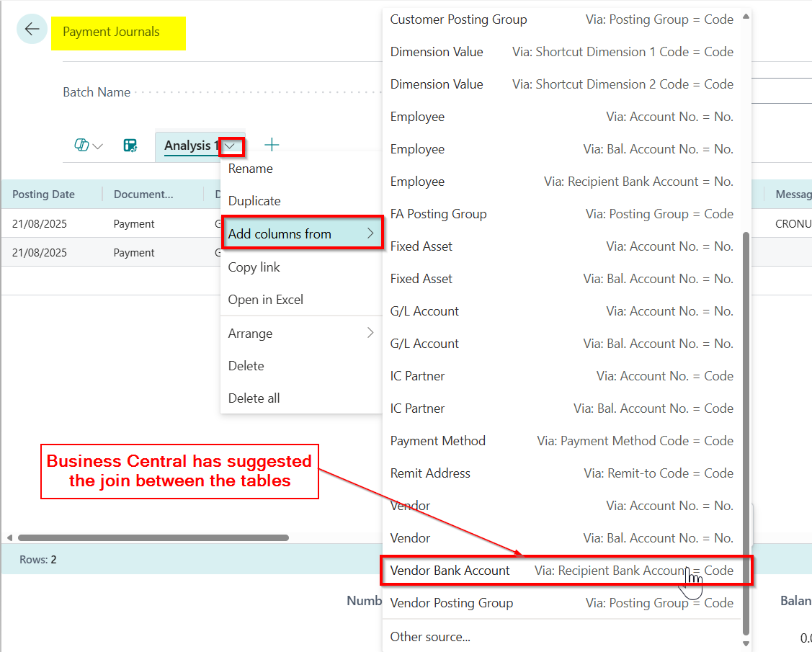The height and width of the screenshot is (652, 812).
Task: Click the submenu scroll down arrow
Action: 746,643
